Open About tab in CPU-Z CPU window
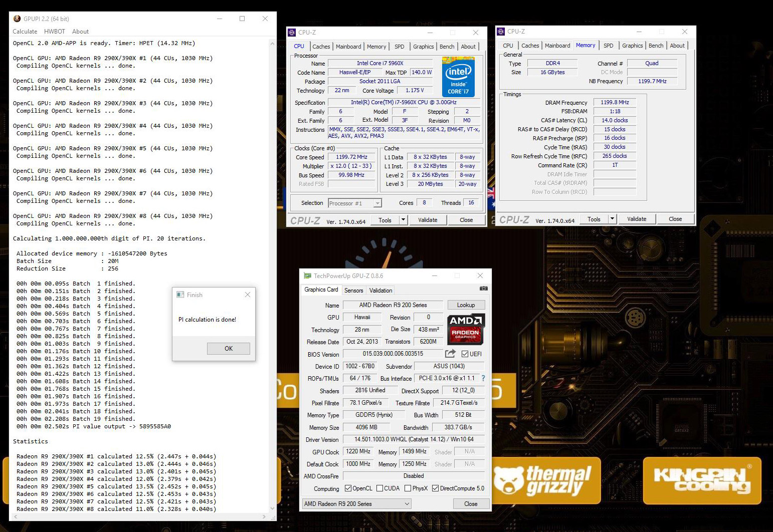This screenshot has height=532, width=773. [468, 47]
